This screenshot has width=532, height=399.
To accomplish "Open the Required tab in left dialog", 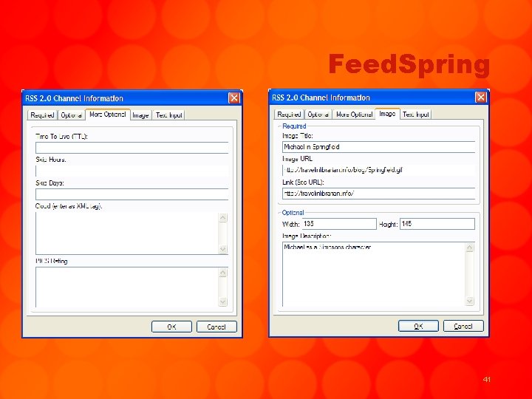I will [x=42, y=115].
